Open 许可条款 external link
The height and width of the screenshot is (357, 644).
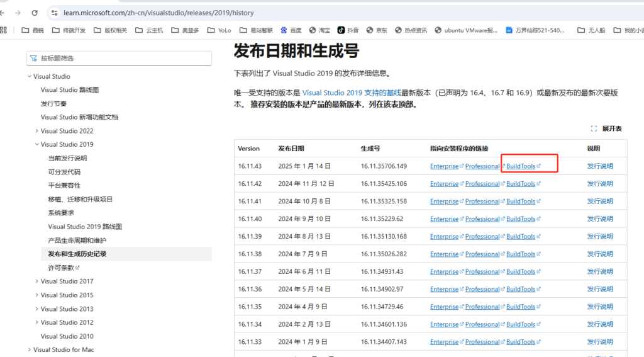coord(64,268)
